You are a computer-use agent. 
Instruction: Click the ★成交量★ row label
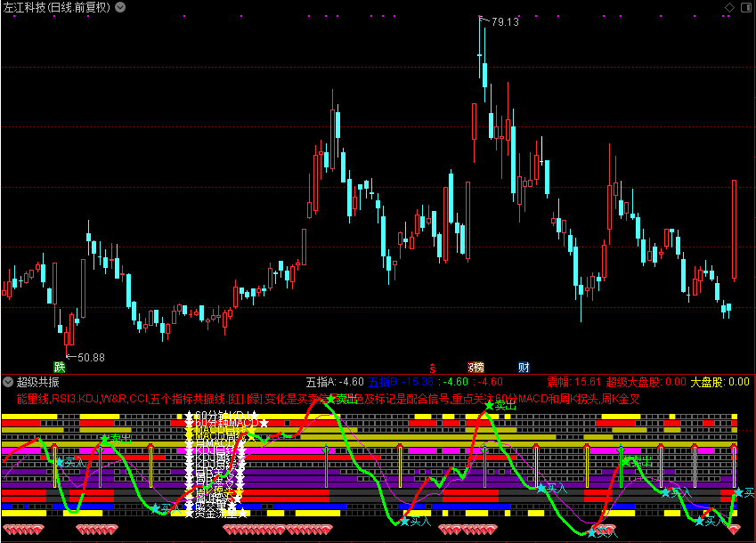(x=212, y=506)
